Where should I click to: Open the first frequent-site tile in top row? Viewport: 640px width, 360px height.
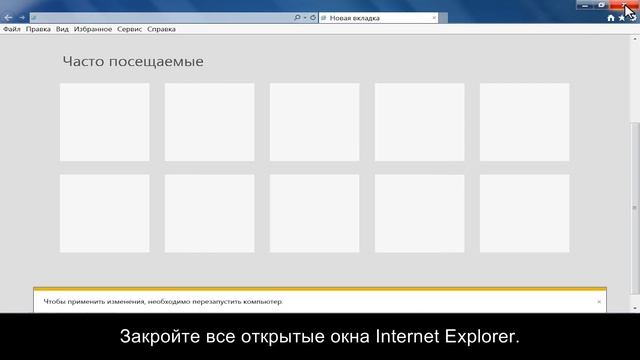pos(104,122)
